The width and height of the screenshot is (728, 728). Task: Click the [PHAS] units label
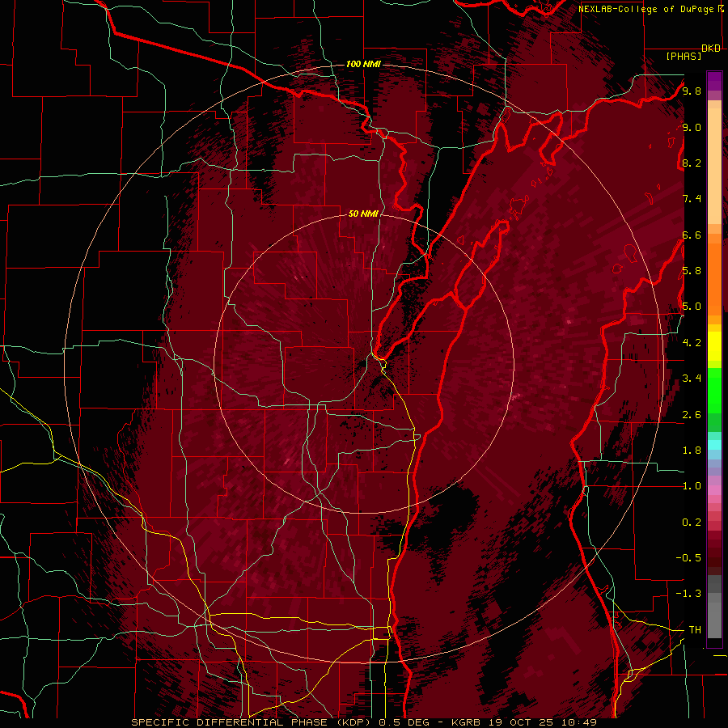(x=684, y=56)
